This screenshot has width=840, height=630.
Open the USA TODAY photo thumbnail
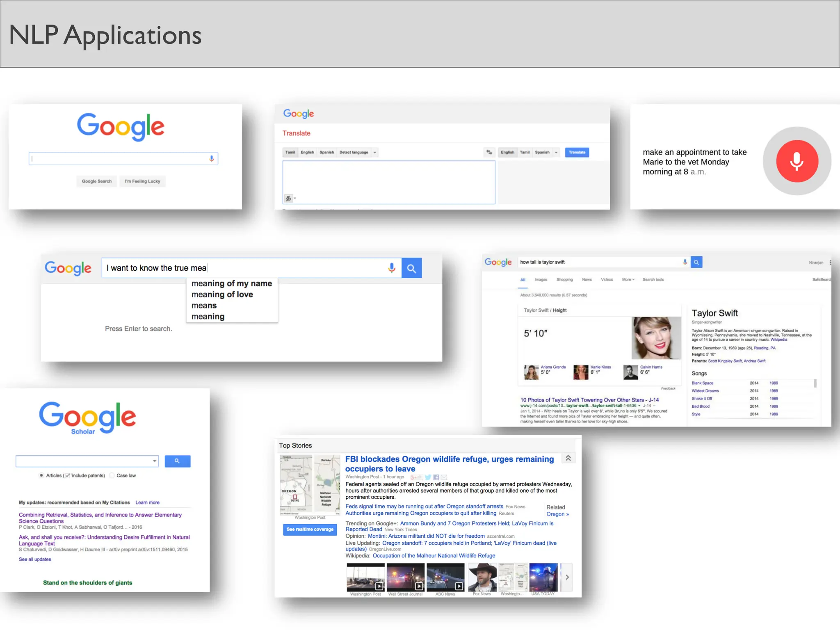(543, 577)
